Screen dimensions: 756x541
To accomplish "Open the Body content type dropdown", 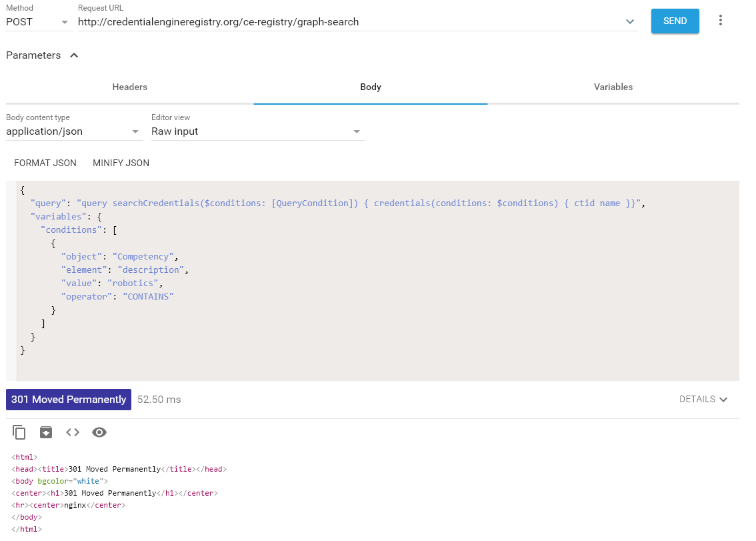I will coord(74,132).
